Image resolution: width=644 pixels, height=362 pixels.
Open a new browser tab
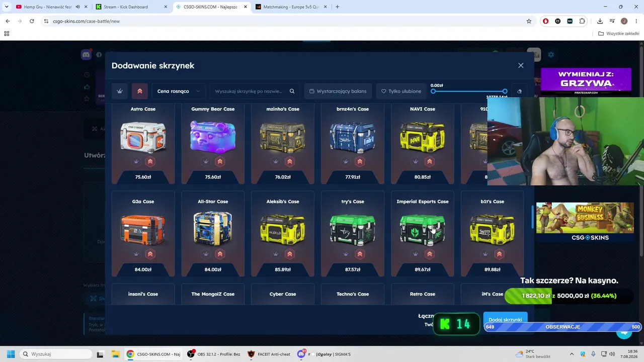tap(337, 7)
